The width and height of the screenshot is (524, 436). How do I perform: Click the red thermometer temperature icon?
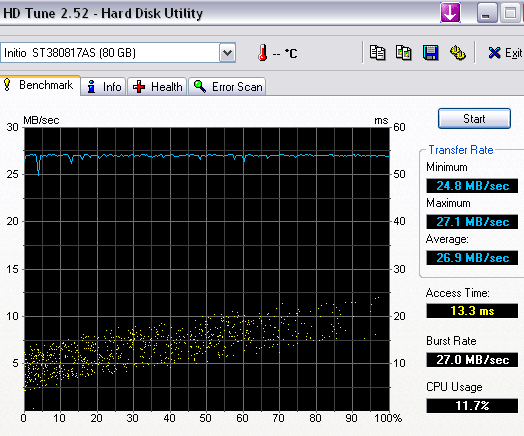click(x=263, y=53)
